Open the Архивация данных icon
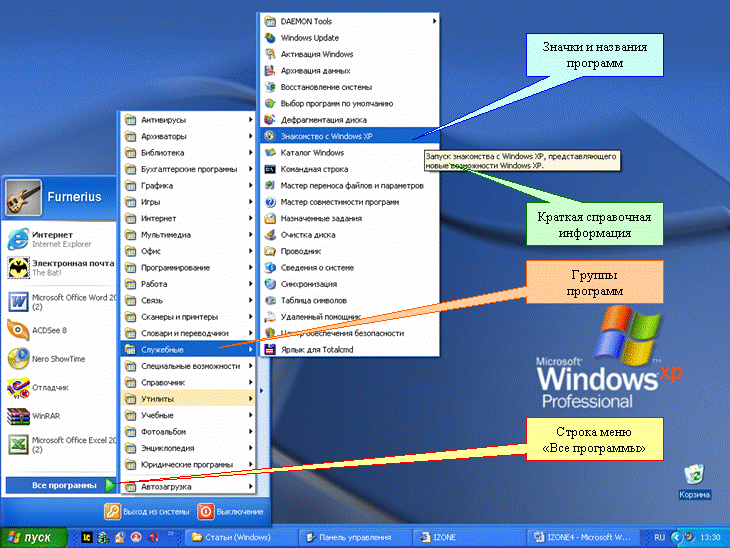This screenshot has width=730, height=548. pos(270,71)
